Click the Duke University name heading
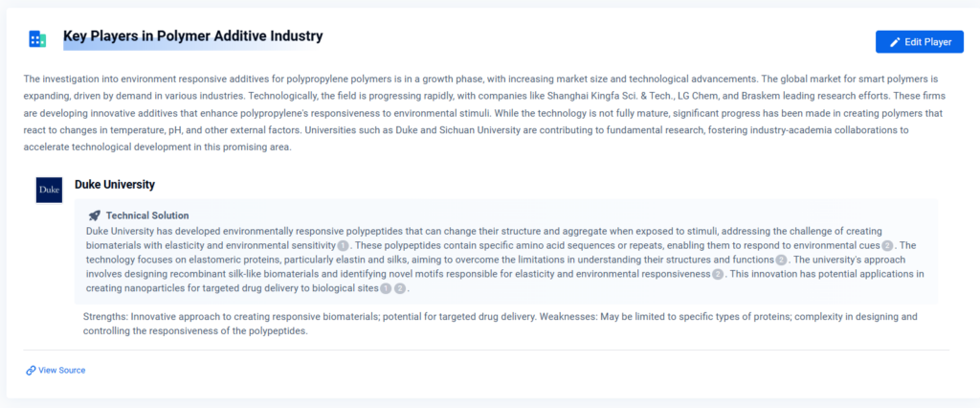The height and width of the screenshot is (408, 980). (115, 184)
